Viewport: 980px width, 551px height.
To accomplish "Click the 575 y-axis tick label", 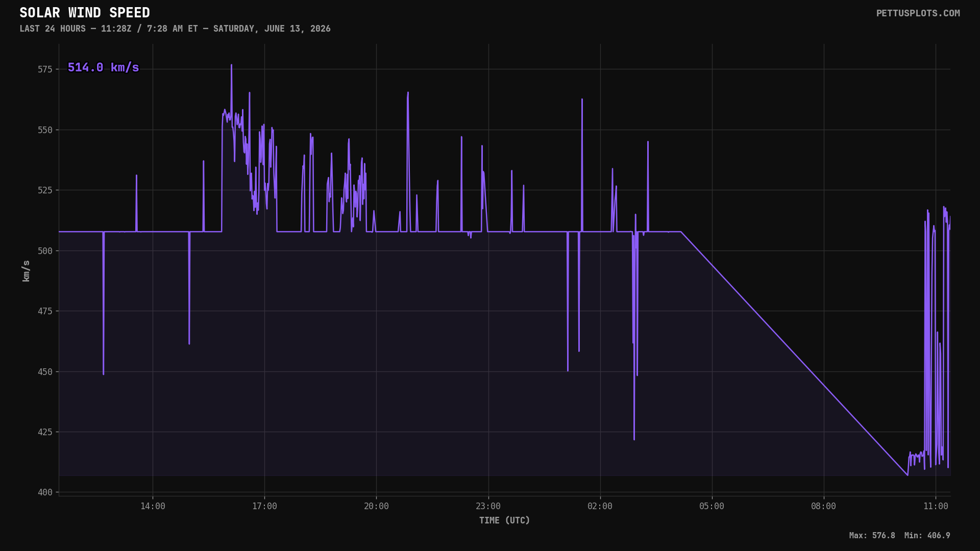I will pos(45,69).
